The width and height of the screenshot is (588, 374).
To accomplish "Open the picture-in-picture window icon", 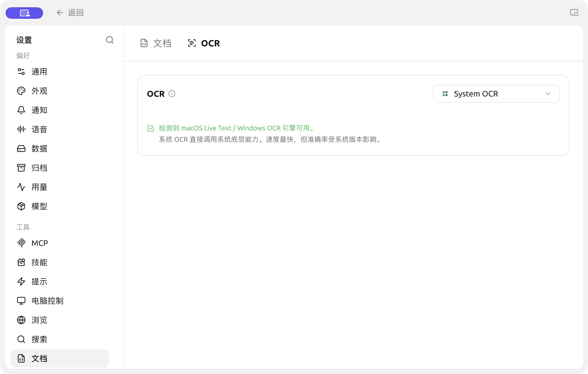I will click(x=574, y=12).
